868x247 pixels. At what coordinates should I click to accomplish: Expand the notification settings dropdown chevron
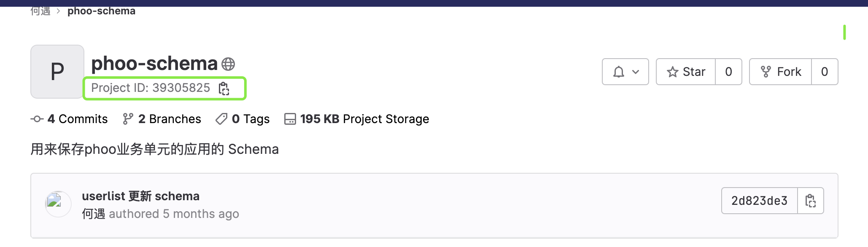636,72
